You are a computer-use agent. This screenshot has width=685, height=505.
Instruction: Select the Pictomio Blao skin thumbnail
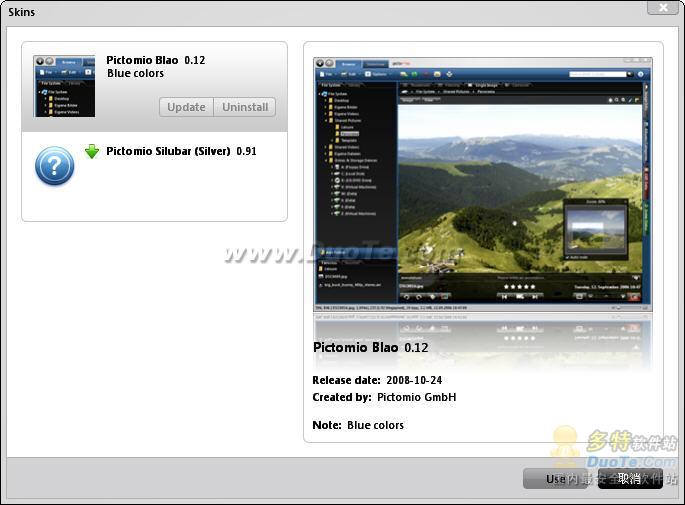(x=64, y=86)
